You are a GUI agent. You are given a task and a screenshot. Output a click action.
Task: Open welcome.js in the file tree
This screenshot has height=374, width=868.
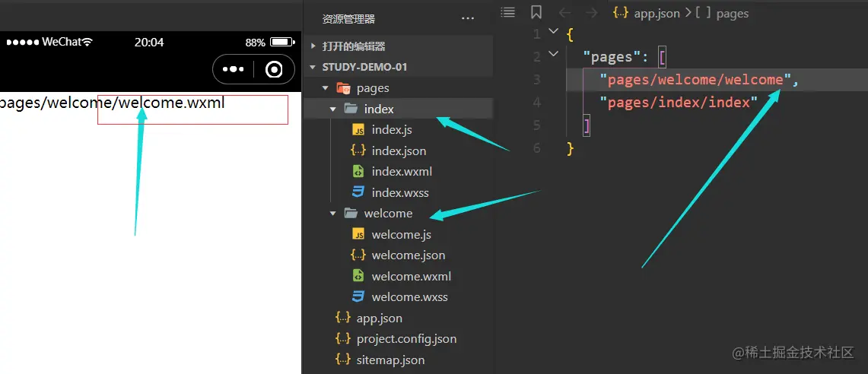(x=402, y=235)
